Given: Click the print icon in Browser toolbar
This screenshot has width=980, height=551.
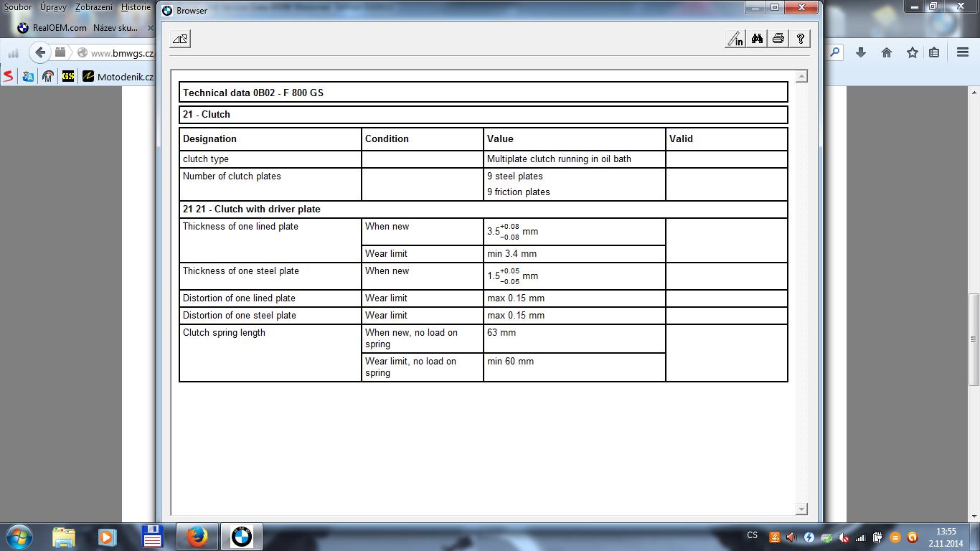Looking at the screenshot, I should pyautogui.click(x=778, y=39).
